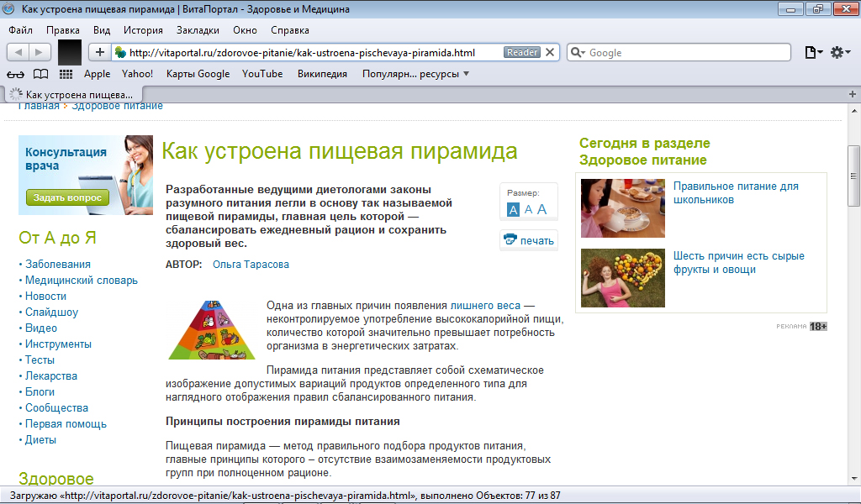
Task: Select the largest text size A
Action: 542,209
